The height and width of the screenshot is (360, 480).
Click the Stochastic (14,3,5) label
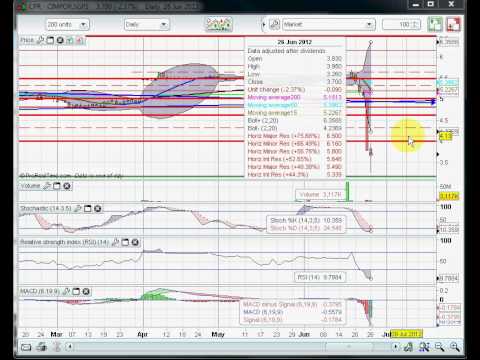tap(46, 209)
